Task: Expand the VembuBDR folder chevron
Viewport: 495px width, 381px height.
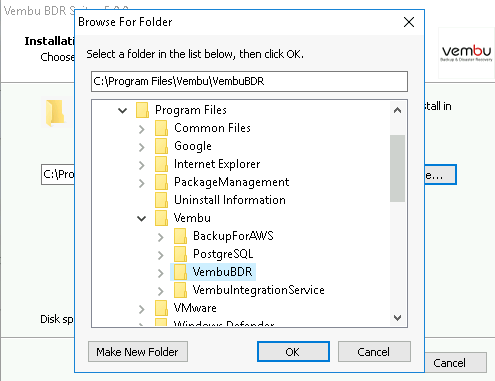Action: tap(161, 273)
